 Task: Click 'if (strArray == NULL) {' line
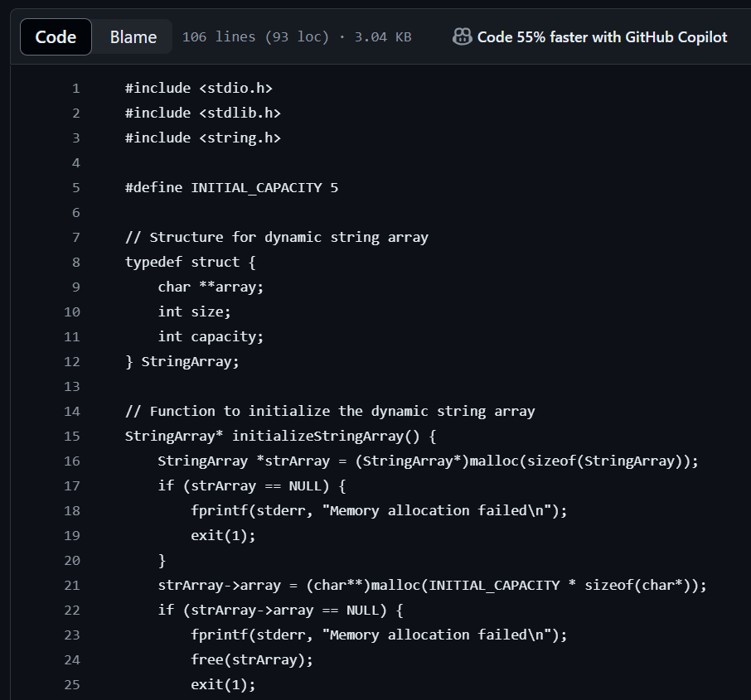click(252, 486)
